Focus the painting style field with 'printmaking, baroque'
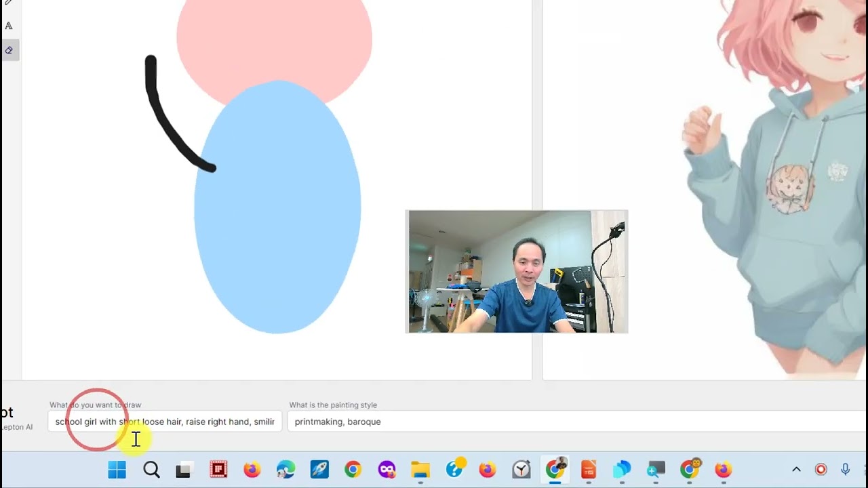The height and width of the screenshot is (488, 868). pos(577,422)
